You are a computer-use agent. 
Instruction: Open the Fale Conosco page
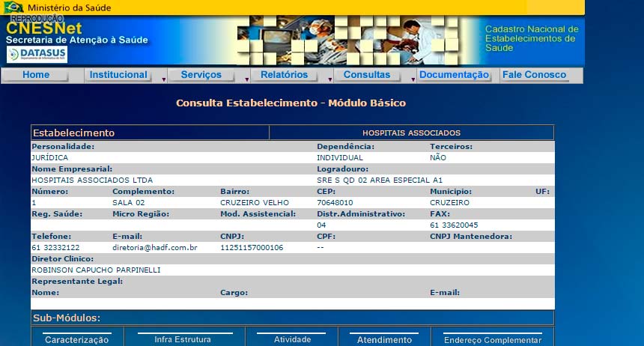[534, 75]
